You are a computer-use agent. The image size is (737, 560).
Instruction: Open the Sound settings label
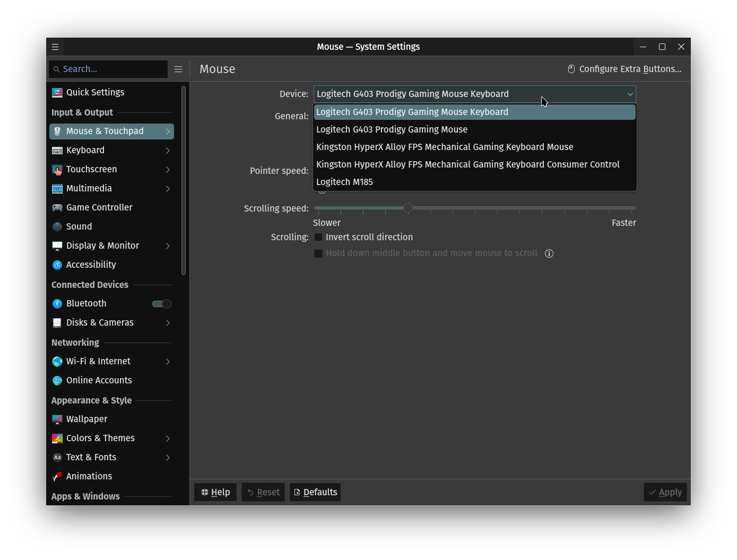click(x=79, y=227)
